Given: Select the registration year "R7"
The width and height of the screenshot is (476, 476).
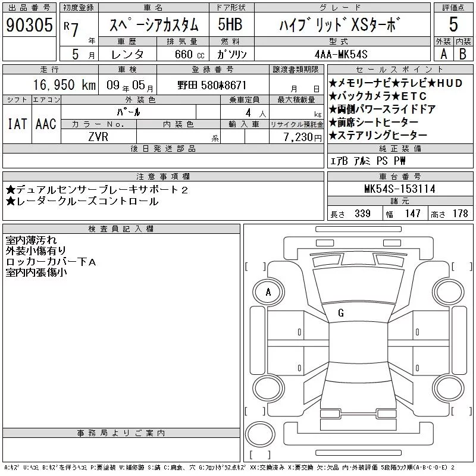Looking at the screenshot, I should point(71,29).
